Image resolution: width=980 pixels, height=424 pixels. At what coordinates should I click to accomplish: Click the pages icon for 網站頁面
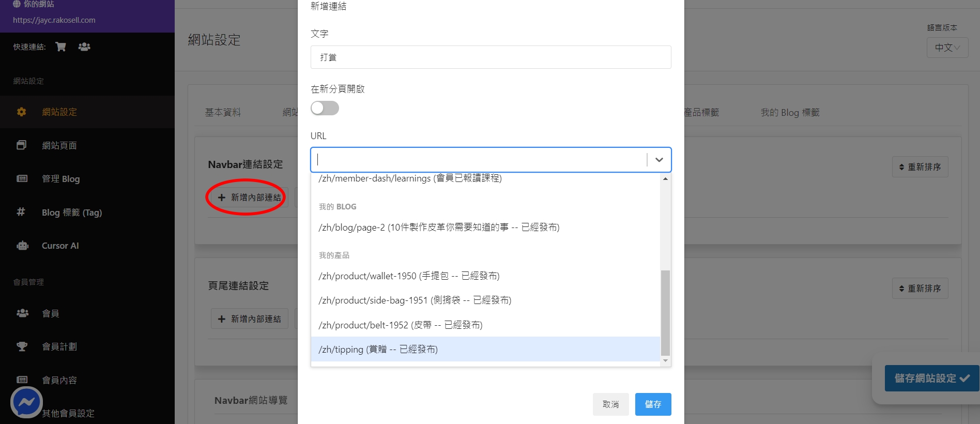click(21, 145)
